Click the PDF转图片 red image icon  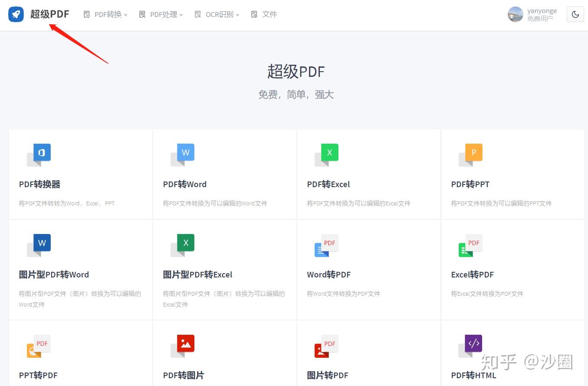183,346
